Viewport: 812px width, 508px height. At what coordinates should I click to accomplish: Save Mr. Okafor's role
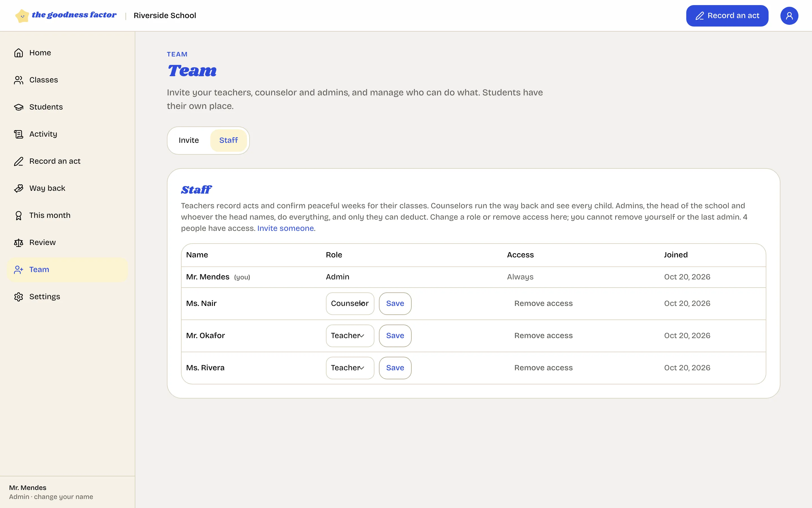(395, 336)
